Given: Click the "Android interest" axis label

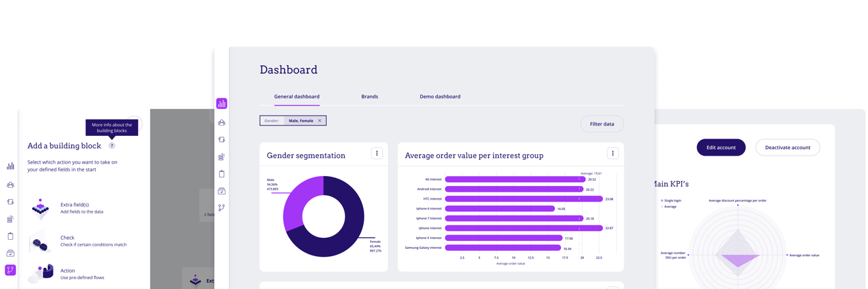Looking at the screenshot, I should (x=429, y=189).
